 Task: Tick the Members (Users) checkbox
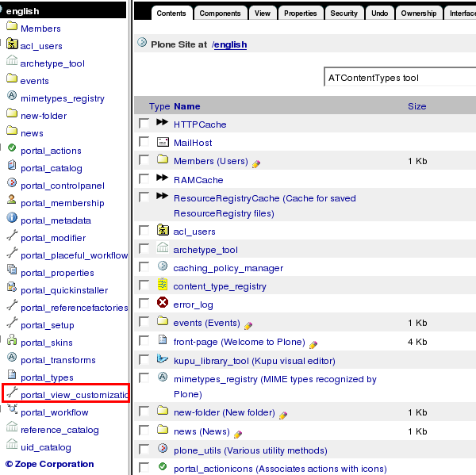coord(144,159)
